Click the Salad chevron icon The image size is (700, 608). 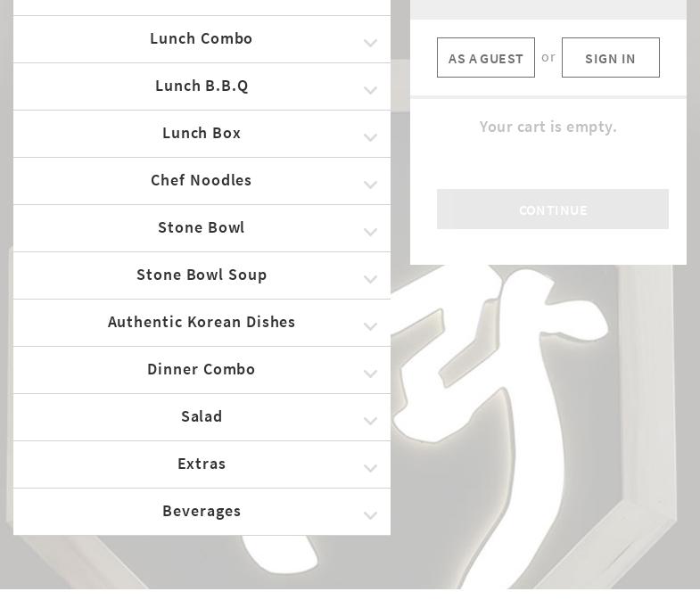coord(370,421)
